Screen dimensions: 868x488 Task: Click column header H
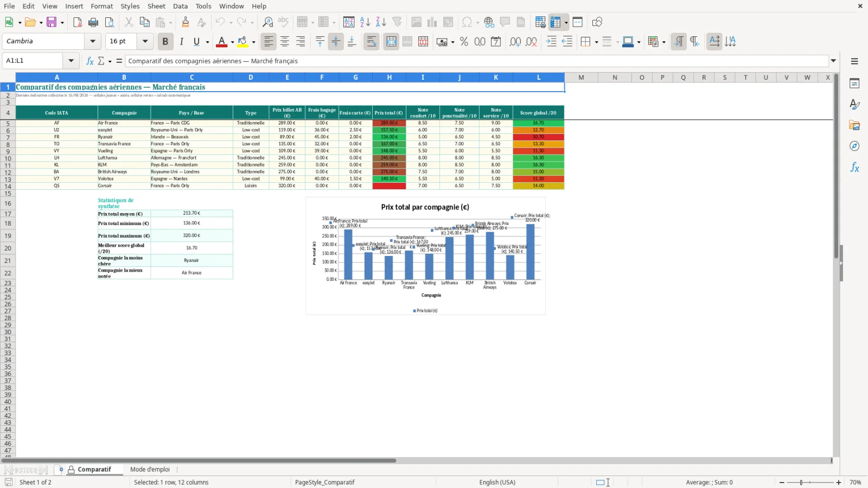coord(390,78)
